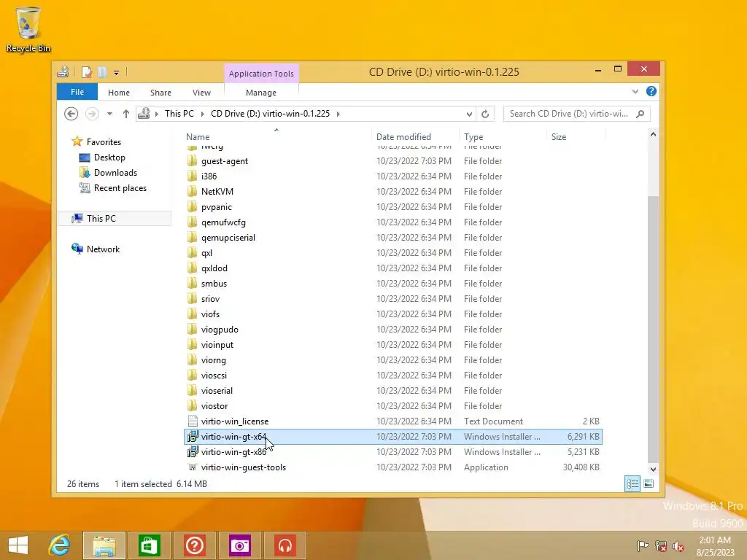Go up one folder level
The width and height of the screenshot is (747, 560).
click(x=125, y=114)
